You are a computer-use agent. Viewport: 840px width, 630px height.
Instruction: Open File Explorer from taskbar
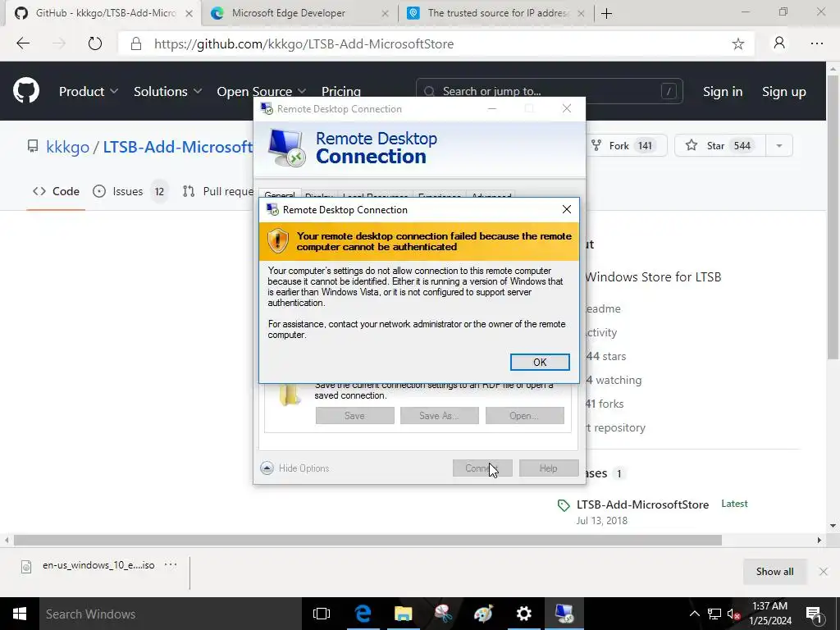click(x=403, y=614)
